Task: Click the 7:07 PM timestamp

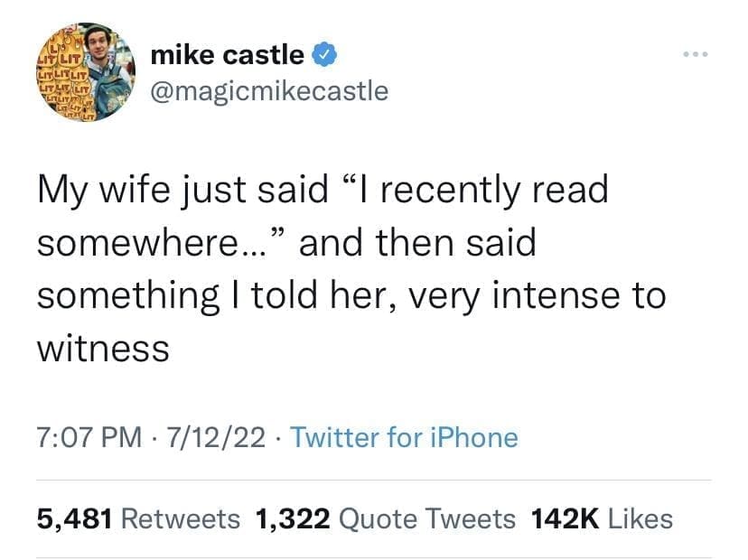Action: (89, 438)
